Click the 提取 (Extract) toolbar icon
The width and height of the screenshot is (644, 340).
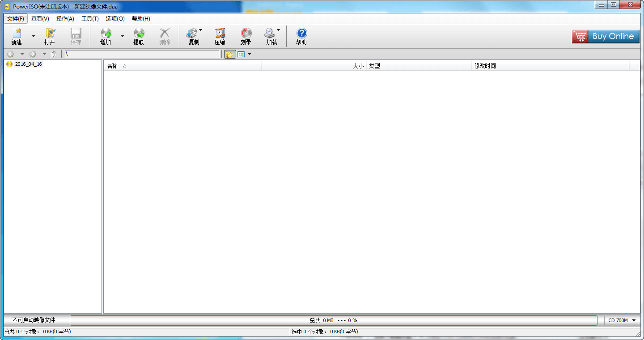[139, 36]
